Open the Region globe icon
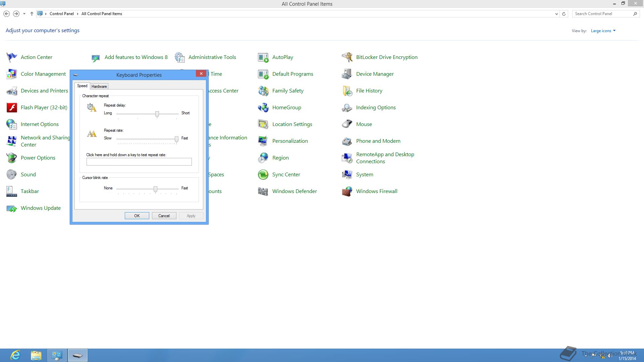The width and height of the screenshot is (644, 362). 263,158
